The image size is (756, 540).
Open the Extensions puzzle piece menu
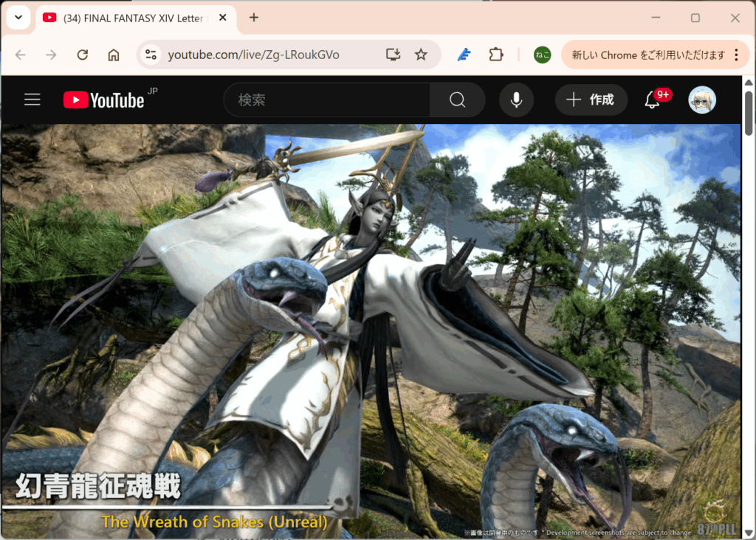[x=495, y=55]
